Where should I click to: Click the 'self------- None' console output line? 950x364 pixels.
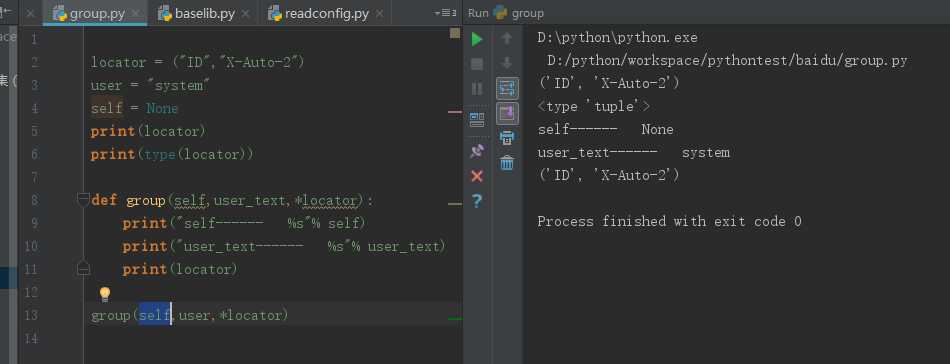tap(605, 130)
